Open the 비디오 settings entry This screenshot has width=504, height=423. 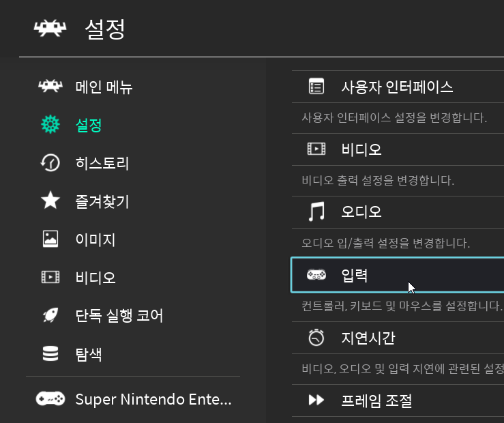[398, 149]
